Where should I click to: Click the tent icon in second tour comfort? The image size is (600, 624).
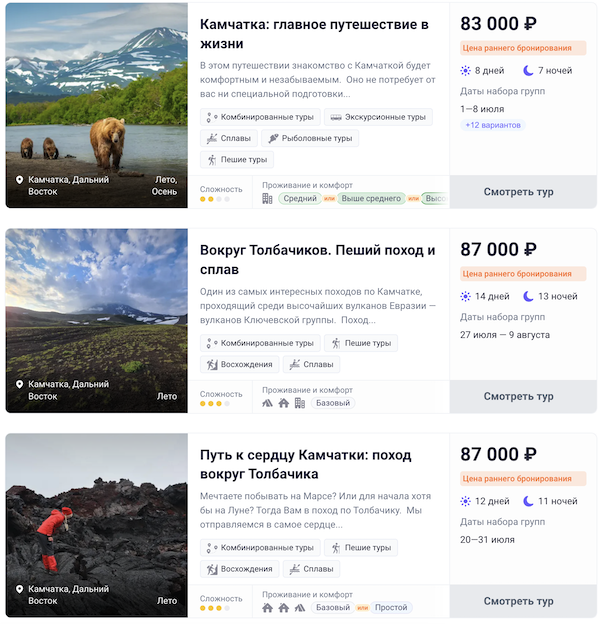(267, 403)
